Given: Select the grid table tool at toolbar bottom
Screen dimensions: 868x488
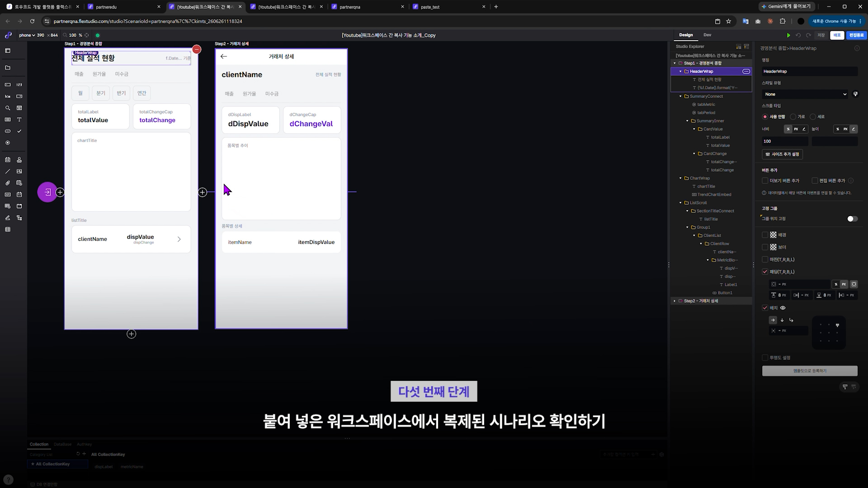Looking at the screenshot, I should click(8, 230).
